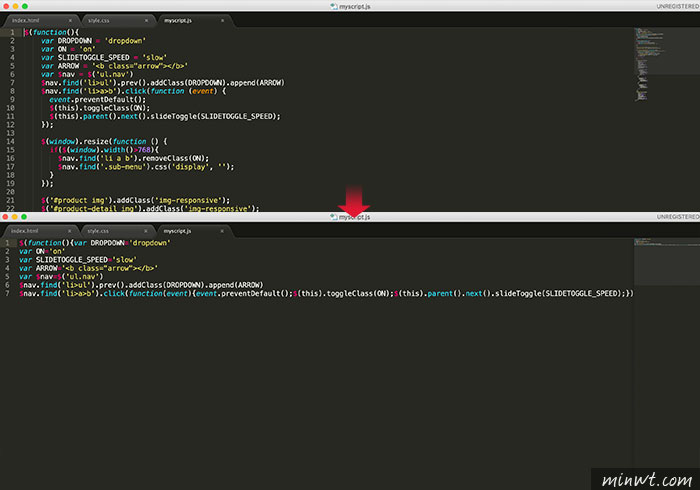Click var $nav=$('ul.nav') in bottom window
The image size is (700, 490).
point(61,277)
